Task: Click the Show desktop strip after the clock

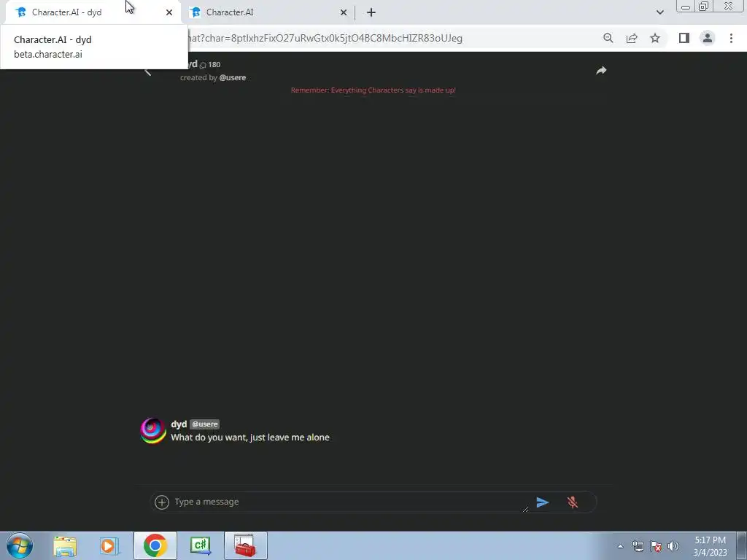Action: coord(742,545)
